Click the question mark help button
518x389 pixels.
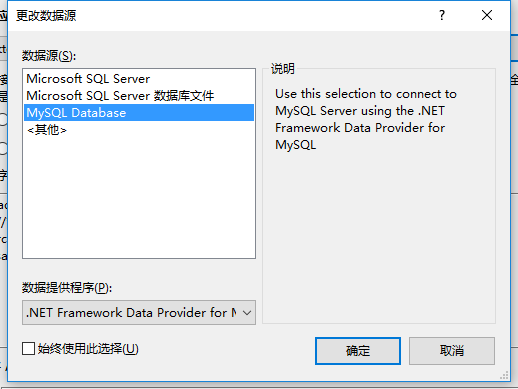[442, 15]
